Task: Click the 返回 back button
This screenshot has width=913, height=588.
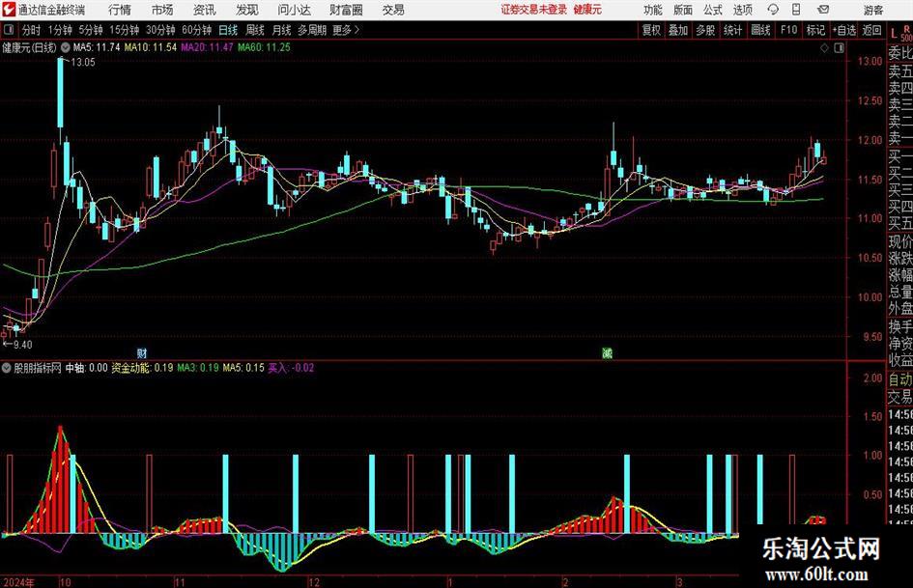Action: 871,30
